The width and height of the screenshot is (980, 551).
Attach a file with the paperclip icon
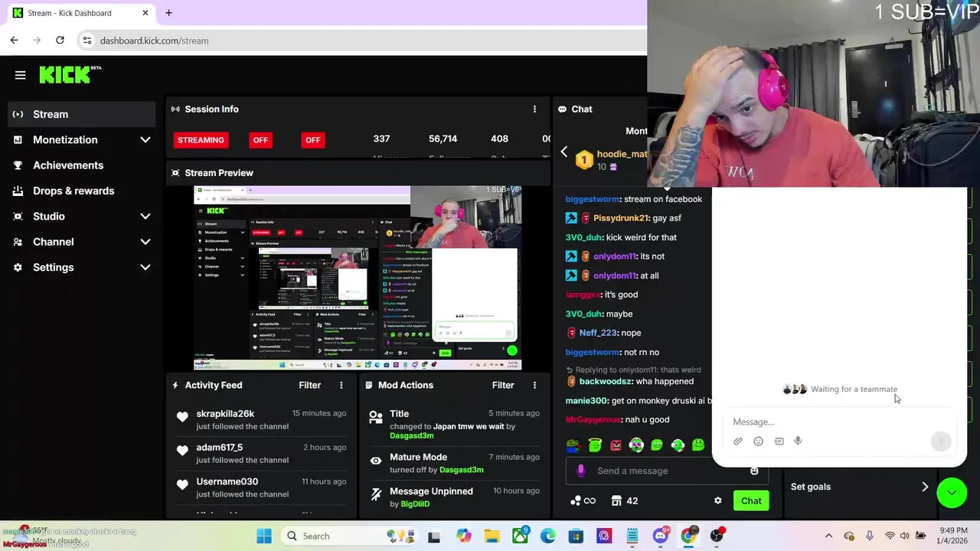click(738, 441)
